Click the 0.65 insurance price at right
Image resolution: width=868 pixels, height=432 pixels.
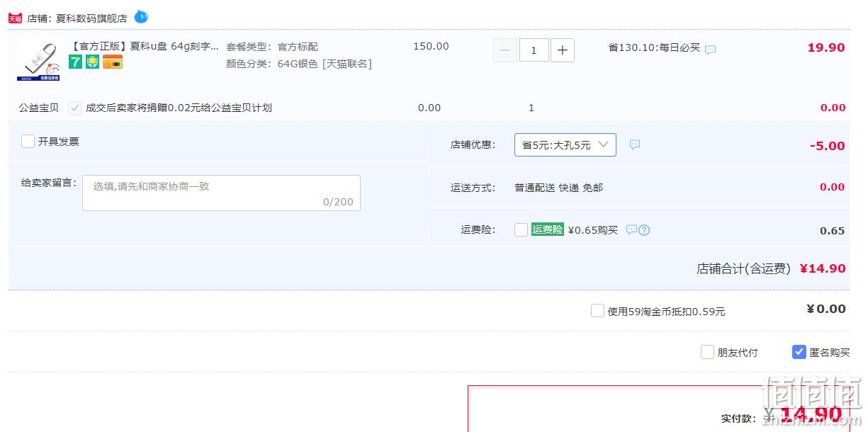(x=833, y=231)
